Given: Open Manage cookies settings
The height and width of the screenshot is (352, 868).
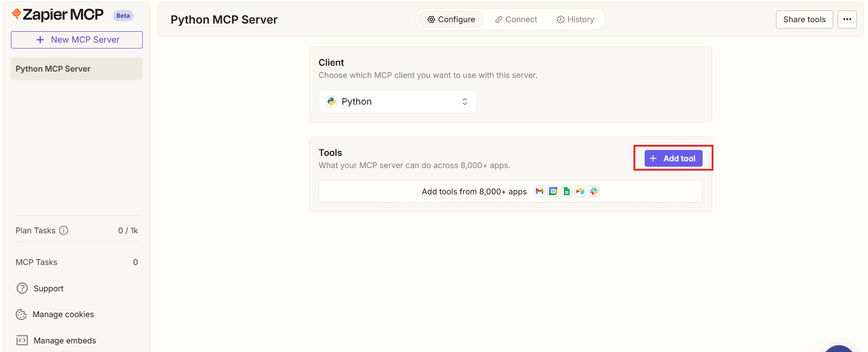Looking at the screenshot, I should (x=63, y=314).
